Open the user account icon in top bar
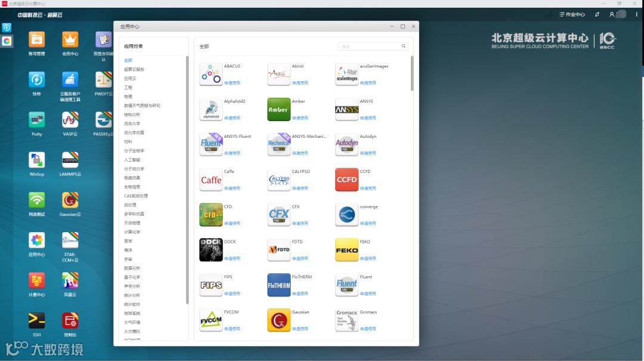Viewport: 644px width, 361px height. [612, 14]
